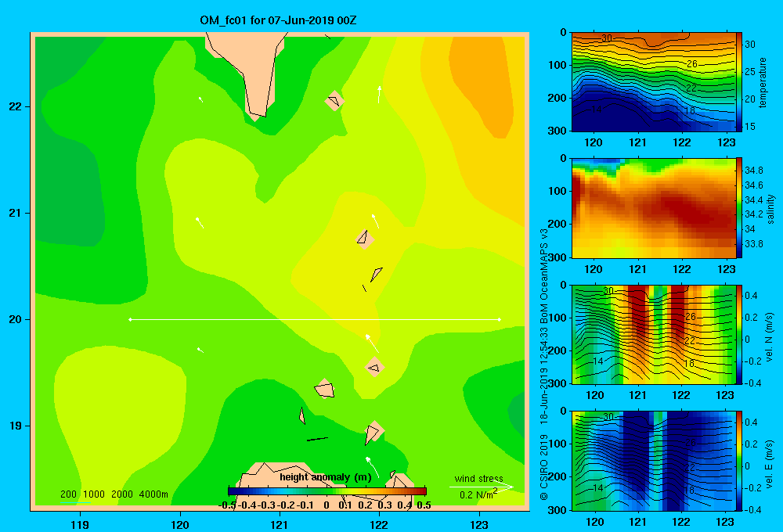Viewport: 783px width, 532px height.
Task: Click the vertical 'salinity' axis label
Action: [771, 209]
